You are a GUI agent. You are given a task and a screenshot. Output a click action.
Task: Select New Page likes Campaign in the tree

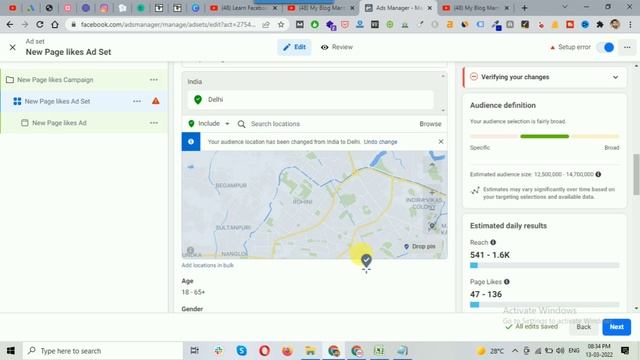coord(55,80)
